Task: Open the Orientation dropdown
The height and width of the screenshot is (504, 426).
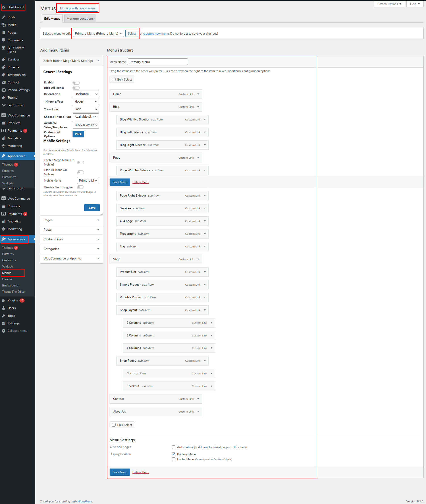Action: [x=86, y=94]
